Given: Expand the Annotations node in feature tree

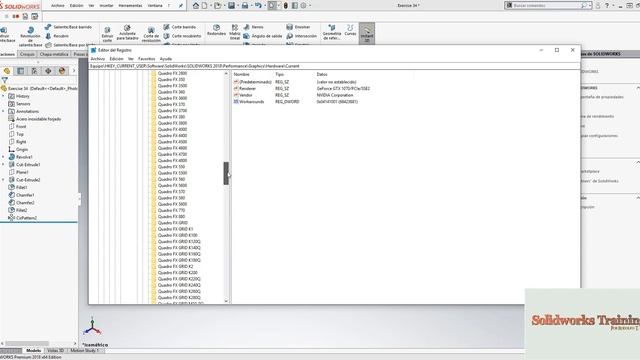Looking at the screenshot, I should (3, 111).
